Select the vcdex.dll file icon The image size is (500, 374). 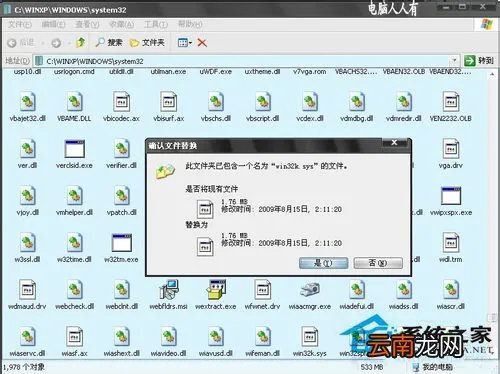click(310, 102)
